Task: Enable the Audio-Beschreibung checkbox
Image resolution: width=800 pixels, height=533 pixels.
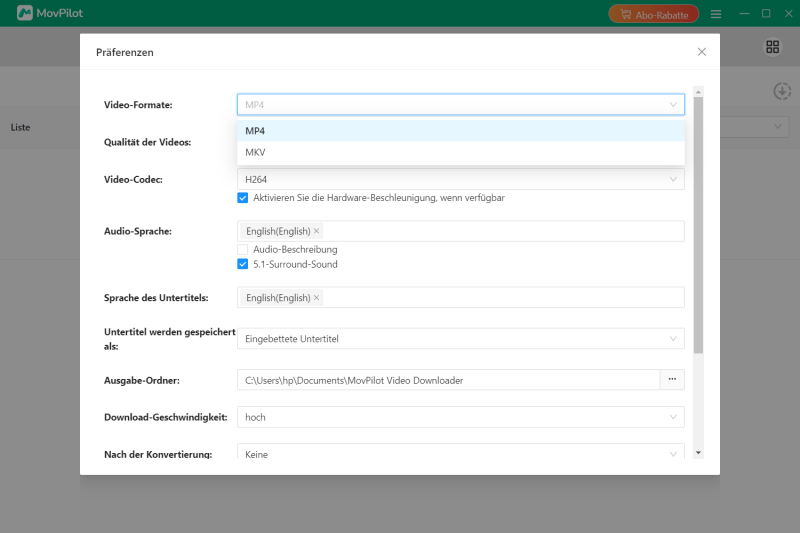Action: coord(243,249)
